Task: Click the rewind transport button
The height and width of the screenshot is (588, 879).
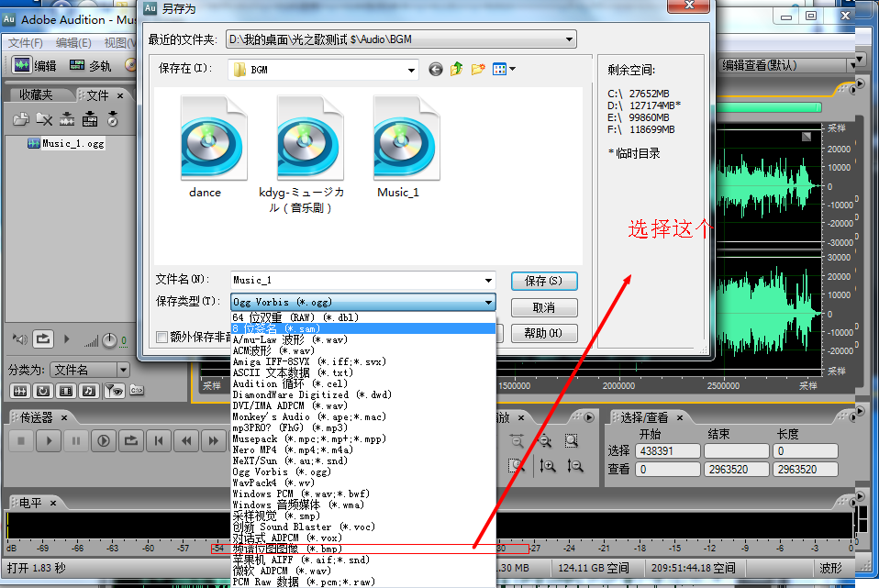Action: coord(186,440)
